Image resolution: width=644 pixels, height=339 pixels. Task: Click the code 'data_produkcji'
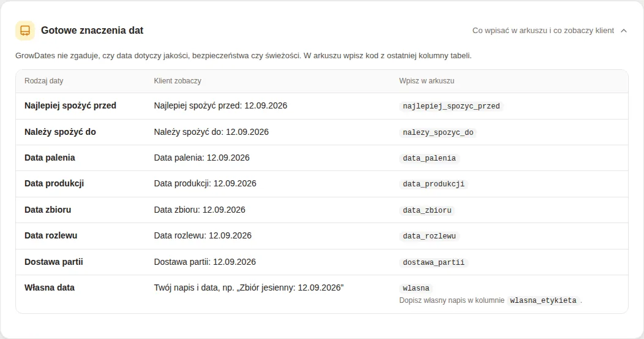pos(433,184)
